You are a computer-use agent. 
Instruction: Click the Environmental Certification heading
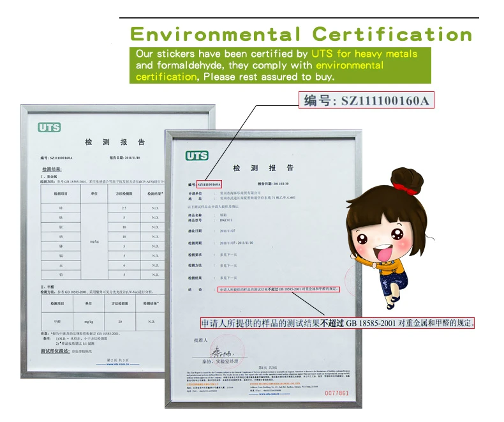coord(301,34)
